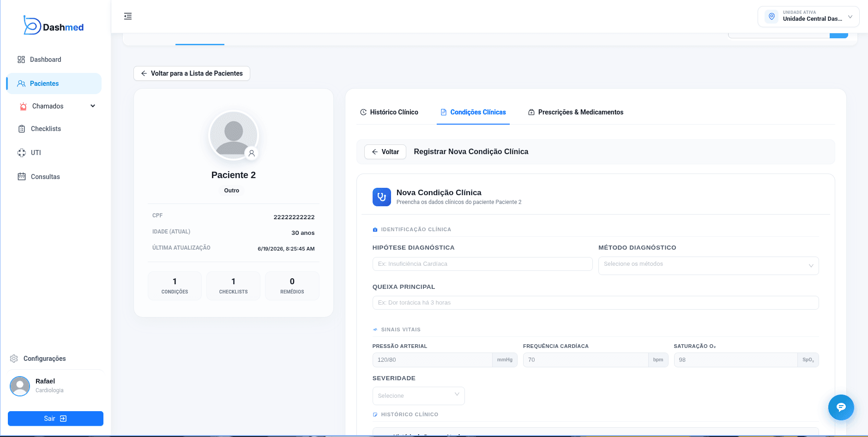The width and height of the screenshot is (868, 437).
Task: Click the CPF value 22222222222
Action: pyautogui.click(x=294, y=217)
